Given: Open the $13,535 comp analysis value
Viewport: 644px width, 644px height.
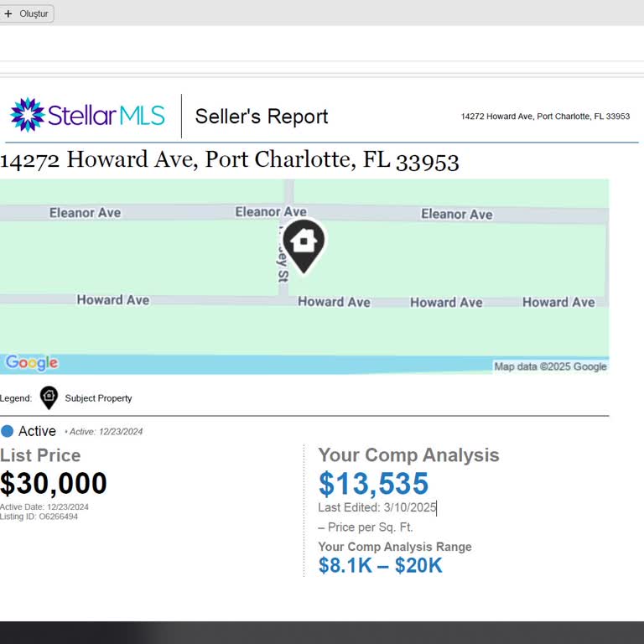Looking at the screenshot, I should [373, 484].
